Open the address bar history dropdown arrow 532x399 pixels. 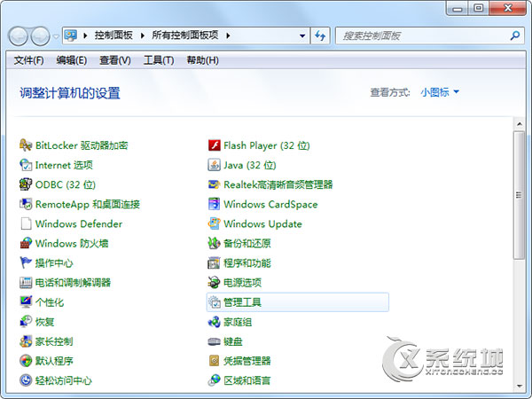pos(302,35)
